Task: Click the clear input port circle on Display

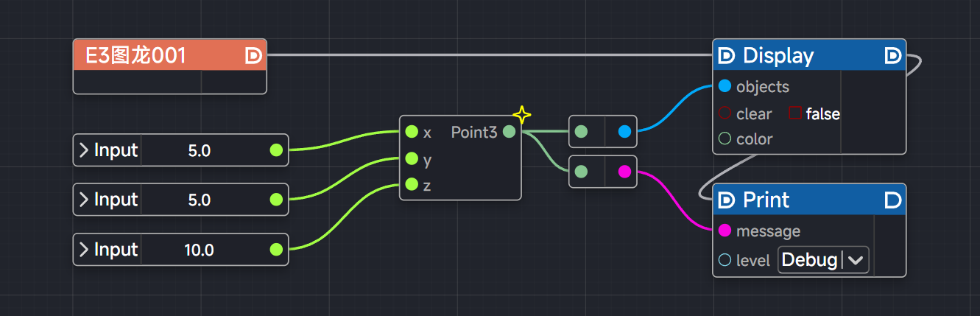Action: click(x=725, y=113)
